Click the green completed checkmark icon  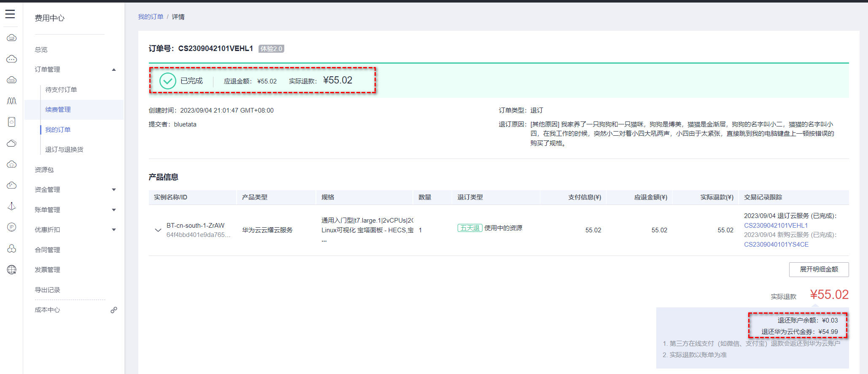tap(167, 81)
